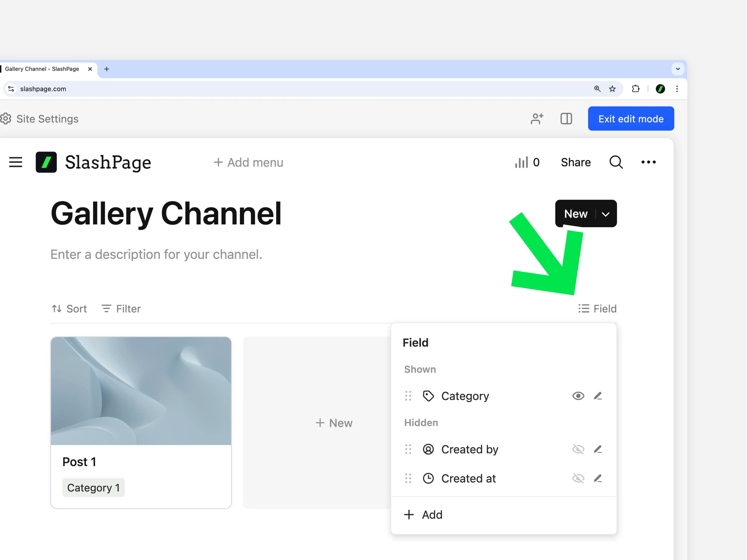The width and height of the screenshot is (747, 560).
Task: Click the Category tag icon
Action: [x=428, y=396]
